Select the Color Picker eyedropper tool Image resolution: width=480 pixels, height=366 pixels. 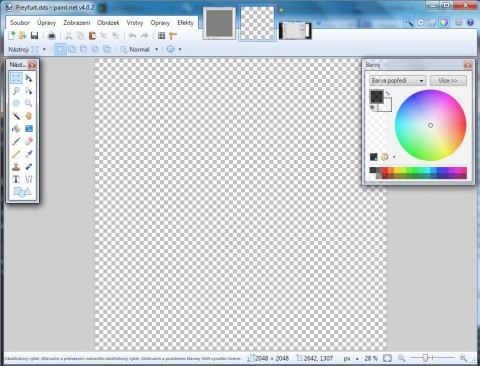[29, 154]
